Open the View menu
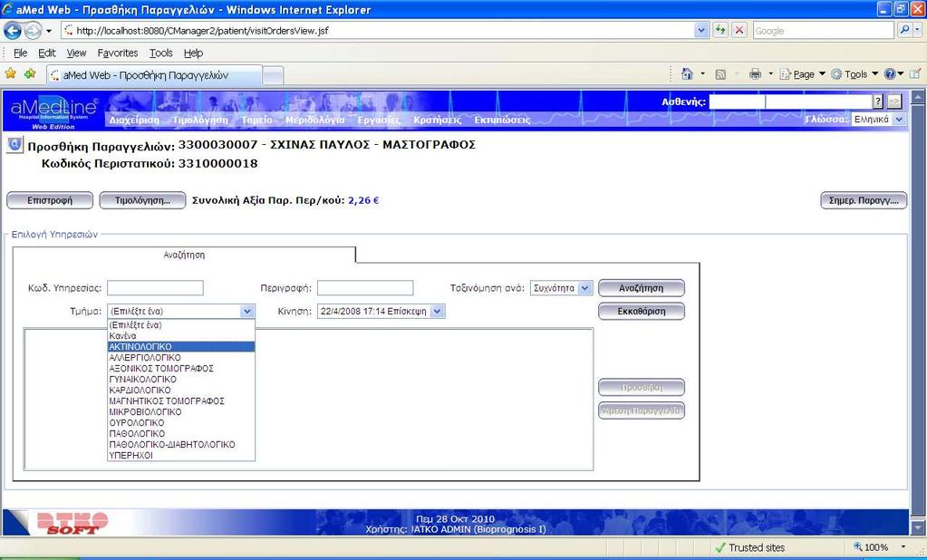 pos(76,53)
